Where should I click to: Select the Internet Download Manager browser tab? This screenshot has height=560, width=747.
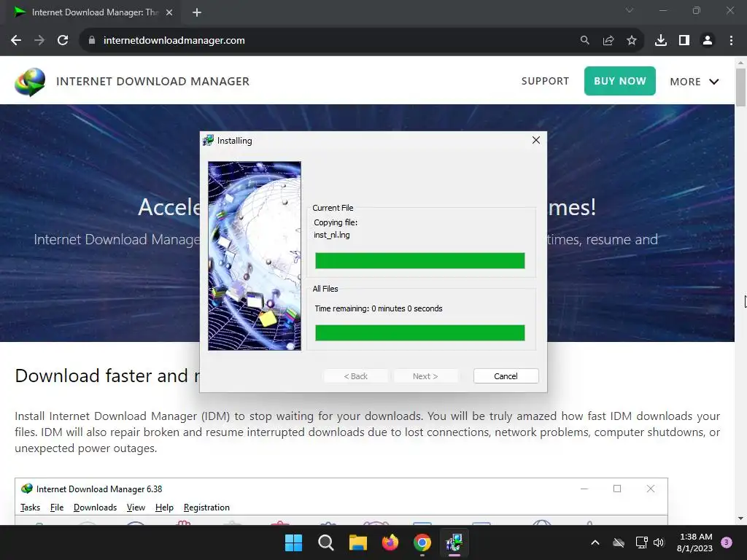93,13
